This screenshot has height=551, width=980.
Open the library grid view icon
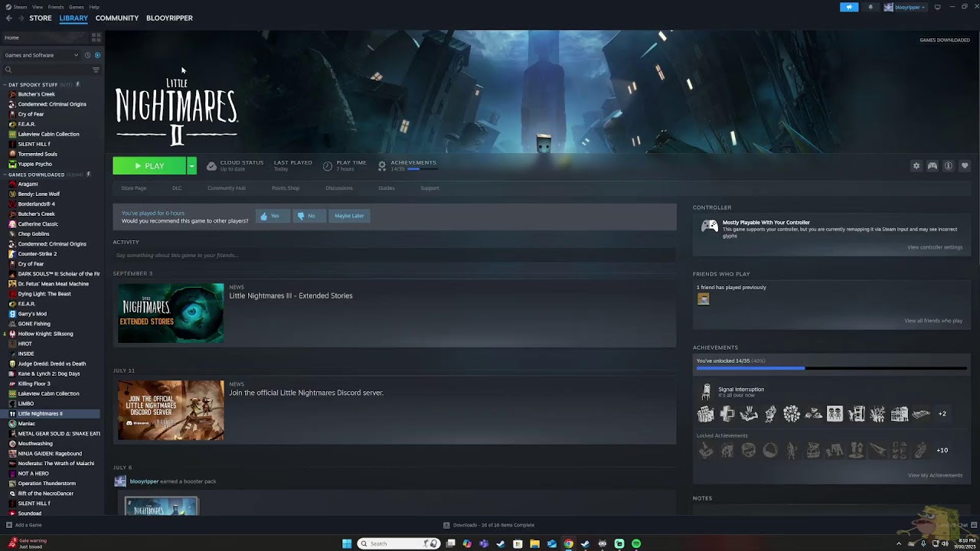coord(96,37)
